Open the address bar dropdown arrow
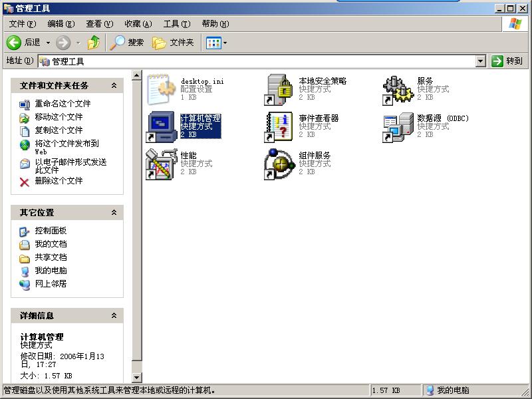 480,61
